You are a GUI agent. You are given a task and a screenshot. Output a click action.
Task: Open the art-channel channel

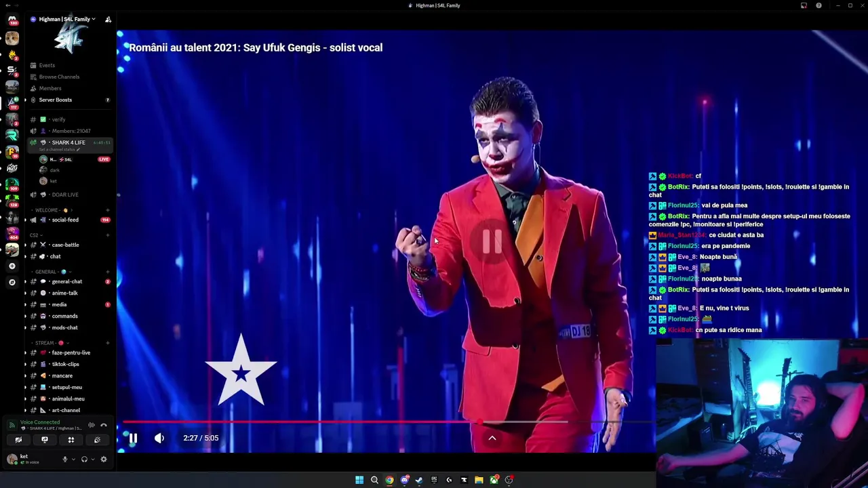tap(70, 410)
